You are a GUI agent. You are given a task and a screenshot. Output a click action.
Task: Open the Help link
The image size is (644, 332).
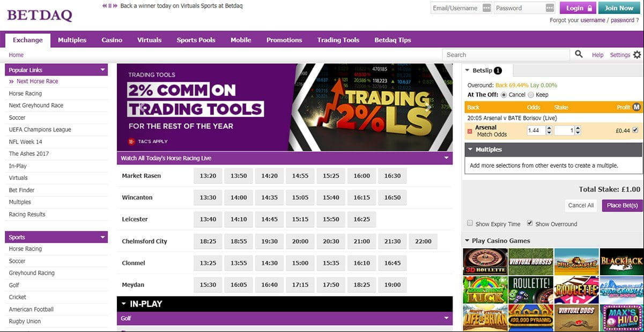click(x=597, y=55)
